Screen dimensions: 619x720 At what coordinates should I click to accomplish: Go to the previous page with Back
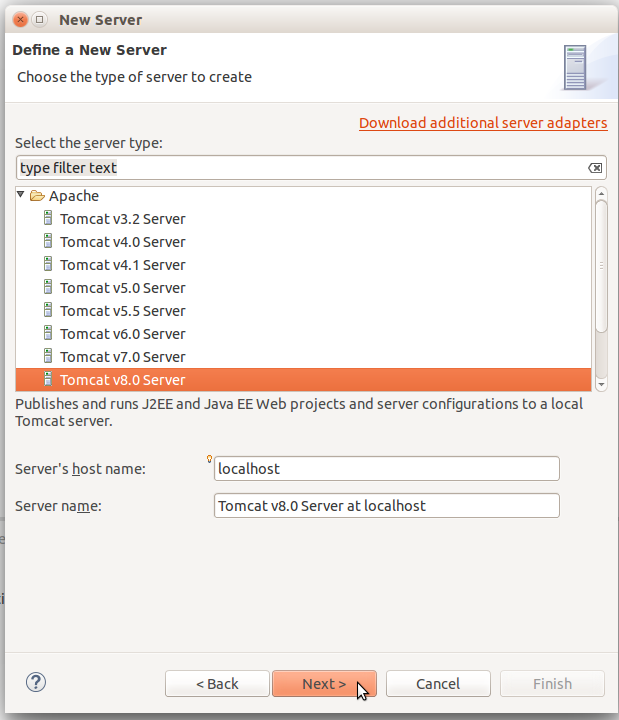pos(217,684)
